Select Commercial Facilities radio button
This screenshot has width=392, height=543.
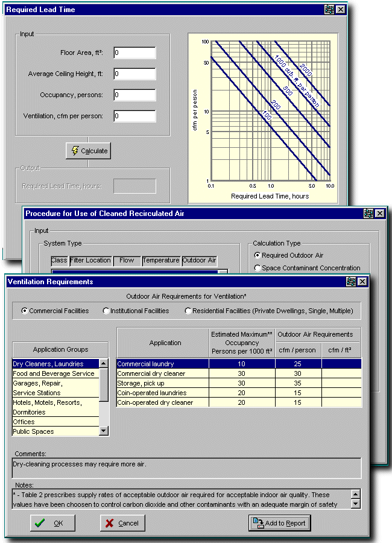pos(25,311)
